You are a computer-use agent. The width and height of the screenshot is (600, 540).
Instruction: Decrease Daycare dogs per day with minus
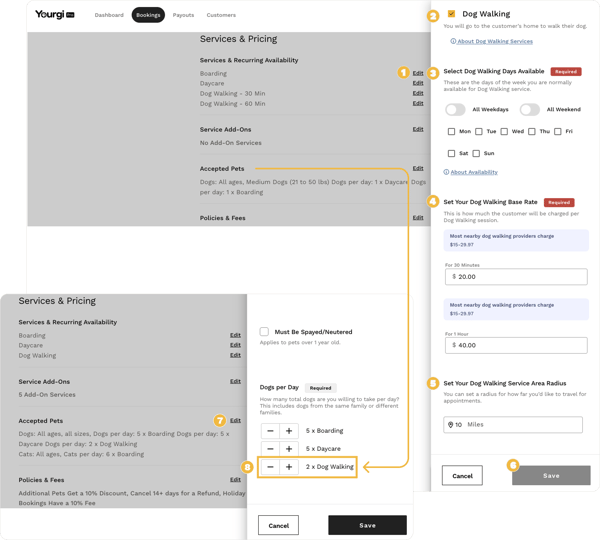tap(270, 449)
